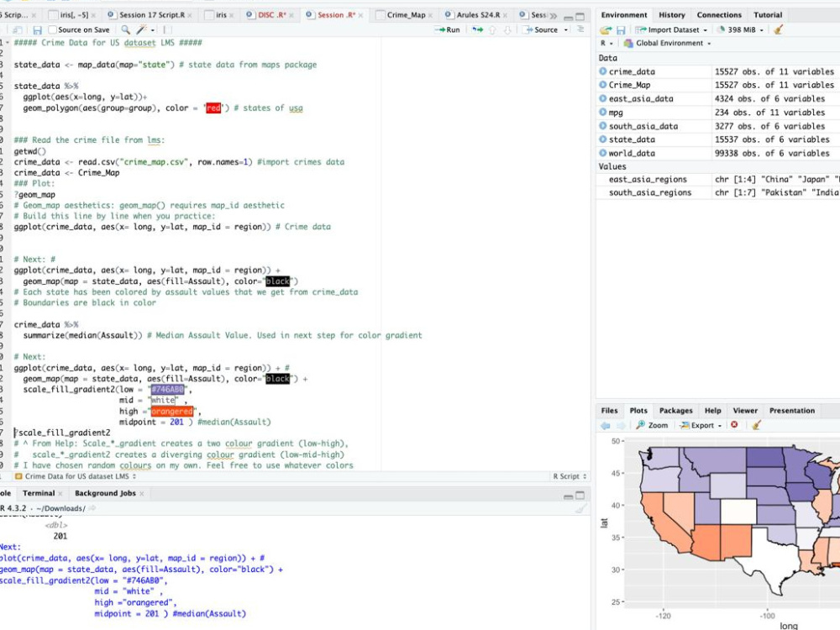The height and width of the screenshot is (630, 840).
Task: Click the broom icon to clear plots
Action: point(757,424)
